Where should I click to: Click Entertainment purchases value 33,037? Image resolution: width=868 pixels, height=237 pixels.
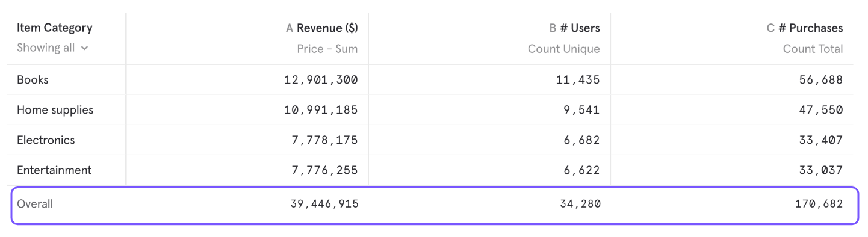click(821, 170)
